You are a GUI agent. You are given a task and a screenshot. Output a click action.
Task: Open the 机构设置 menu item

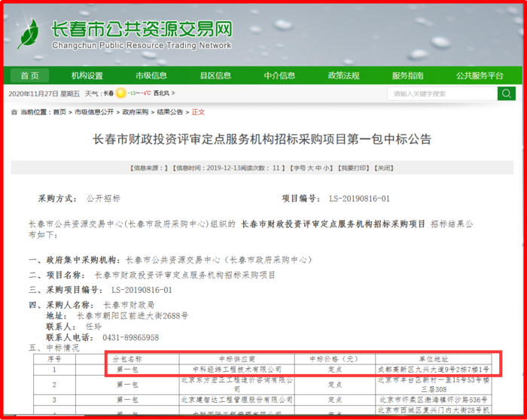tap(87, 75)
